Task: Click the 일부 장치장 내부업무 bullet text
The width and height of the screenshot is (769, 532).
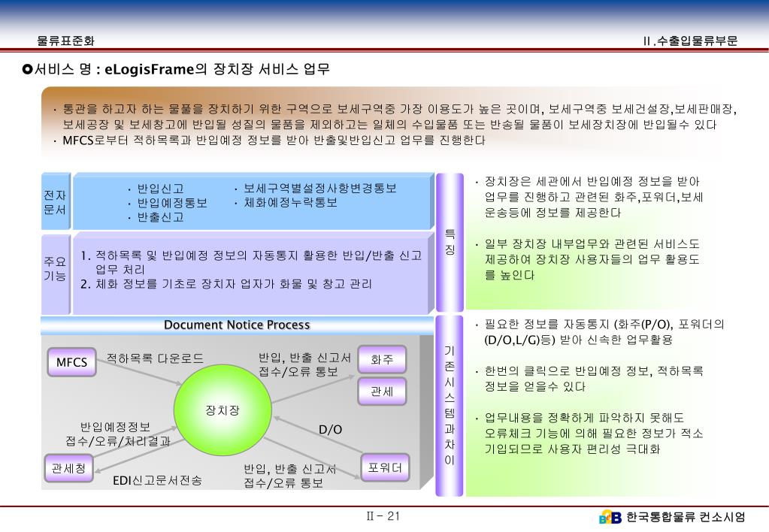Action: point(592,259)
